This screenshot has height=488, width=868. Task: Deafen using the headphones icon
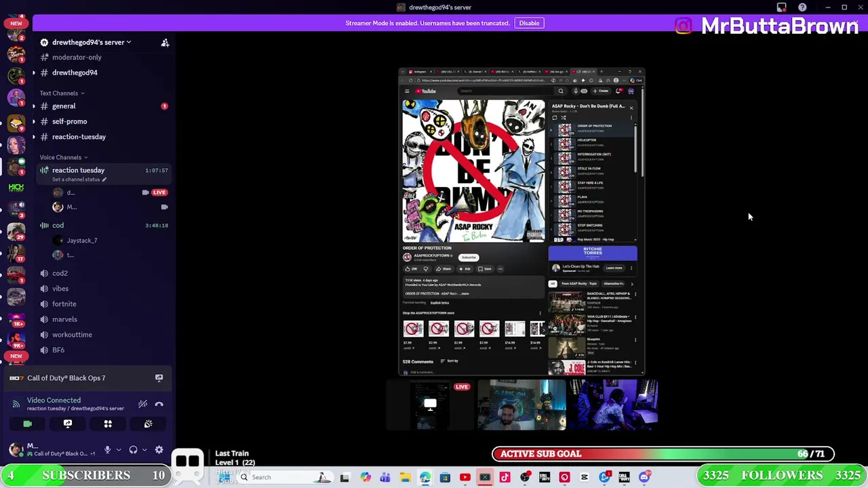[133, 449]
